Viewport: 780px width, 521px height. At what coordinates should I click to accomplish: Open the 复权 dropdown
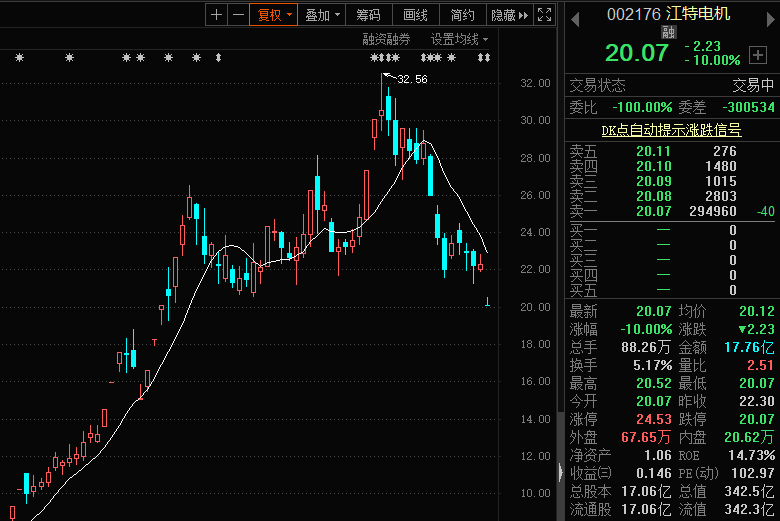pyautogui.click(x=274, y=15)
